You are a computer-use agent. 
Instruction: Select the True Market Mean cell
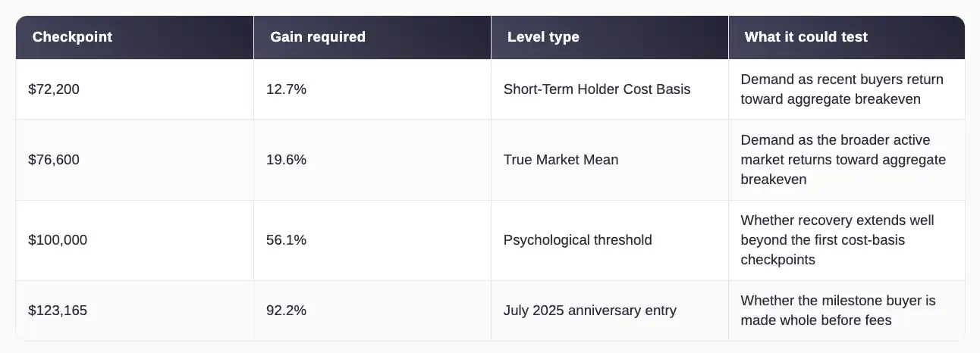point(610,160)
